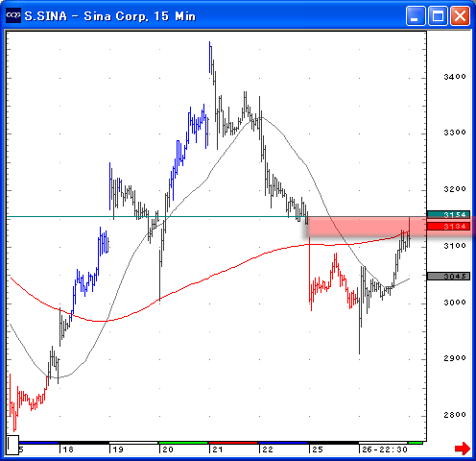The width and height of the screenshot is (476, 461).
Task: Click the 2800 price scale label
Action: click(x=455, y=415)
